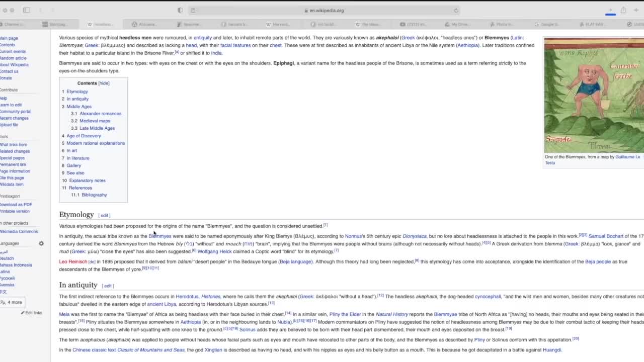644x362 pixels.
Task: Jump to Etymology in Contents
Action: pos(77,92)
